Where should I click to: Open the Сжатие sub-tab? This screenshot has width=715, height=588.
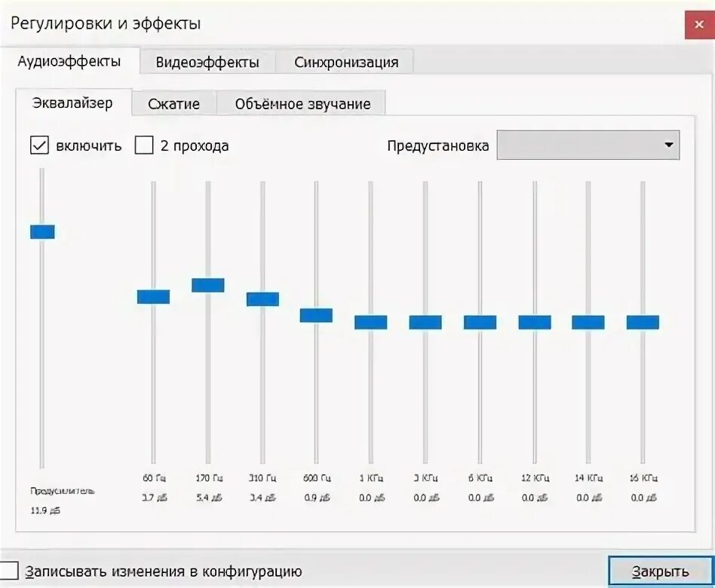(x=173, y=104)
